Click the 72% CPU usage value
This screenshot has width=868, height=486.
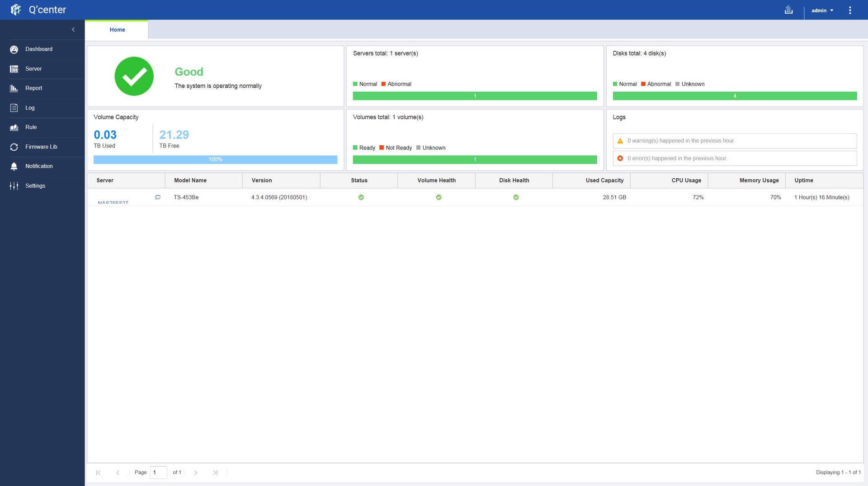(x=698, y=198)
